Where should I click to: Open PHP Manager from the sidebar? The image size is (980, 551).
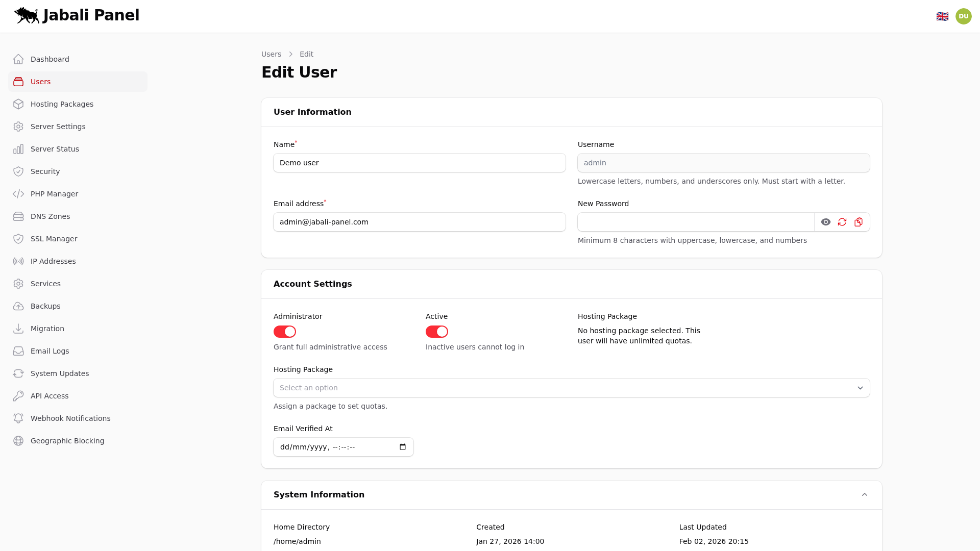click(54, 194)
